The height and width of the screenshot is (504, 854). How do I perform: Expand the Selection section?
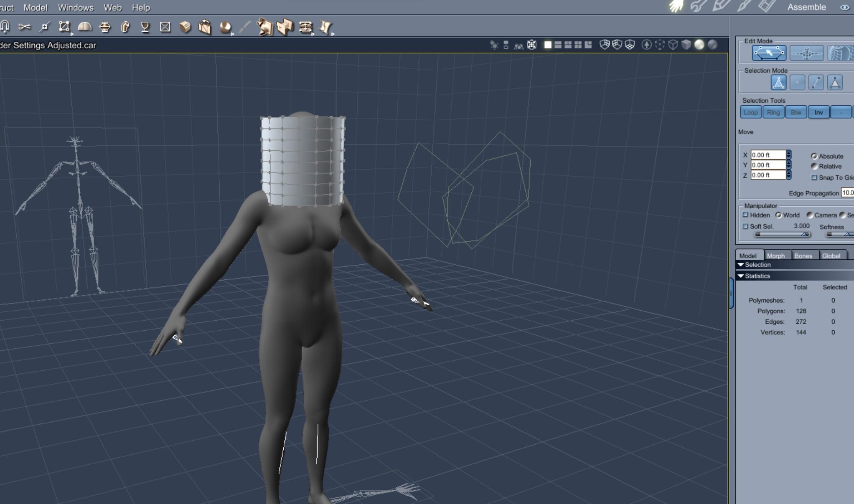point(741,265)
